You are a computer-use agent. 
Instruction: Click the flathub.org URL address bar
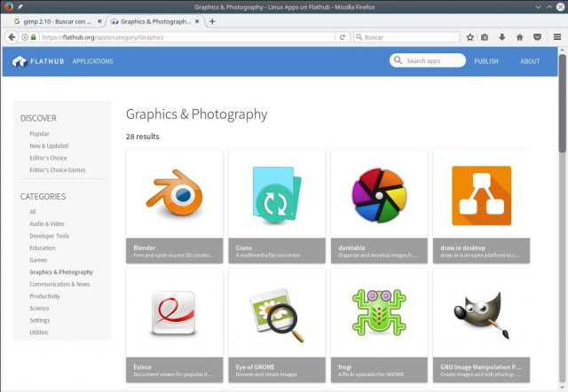pos(187,37)
